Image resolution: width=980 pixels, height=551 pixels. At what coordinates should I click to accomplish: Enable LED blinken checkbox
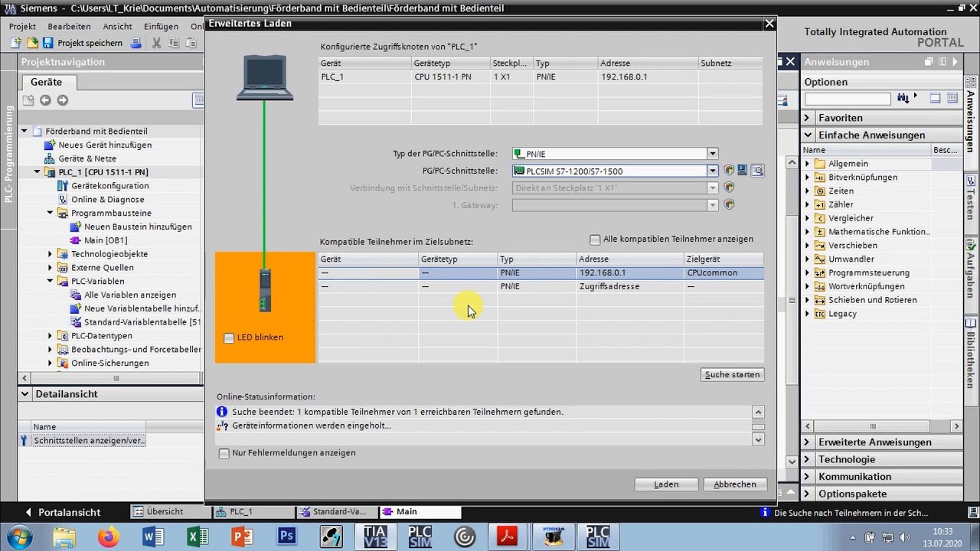[229, 337]
